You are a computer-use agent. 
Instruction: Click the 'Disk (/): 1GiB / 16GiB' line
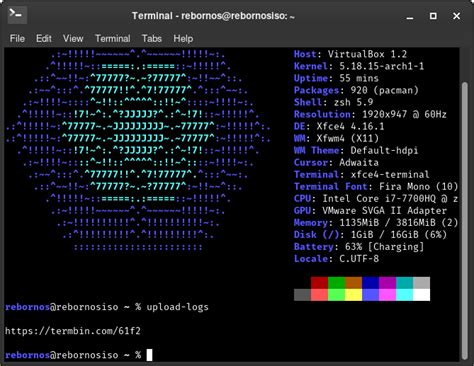[x=370, y=235]
